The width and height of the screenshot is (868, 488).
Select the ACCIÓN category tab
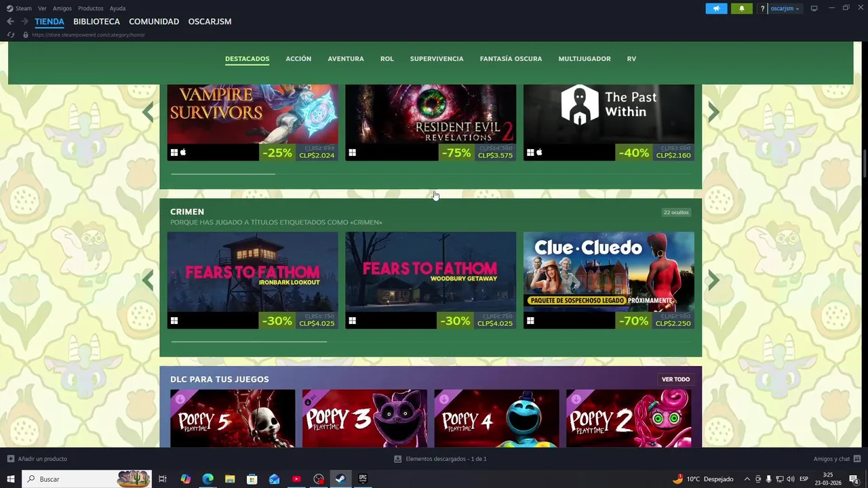(298, 59)
